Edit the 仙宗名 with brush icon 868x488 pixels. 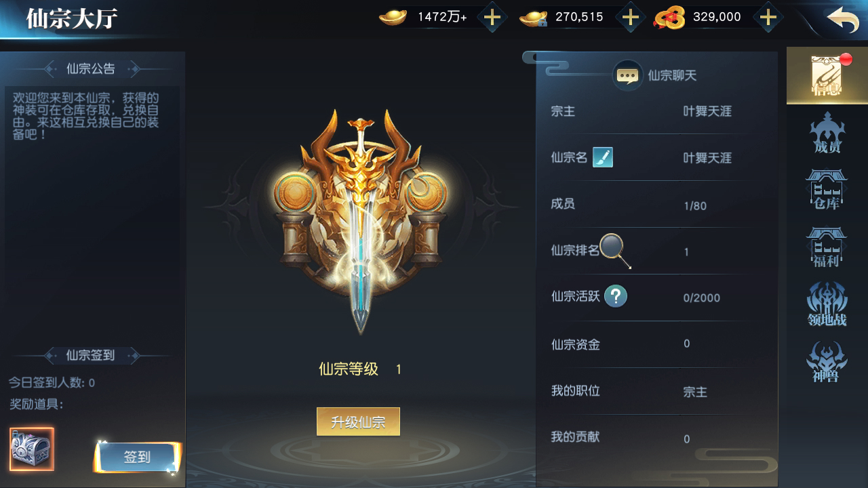[603, 157]
